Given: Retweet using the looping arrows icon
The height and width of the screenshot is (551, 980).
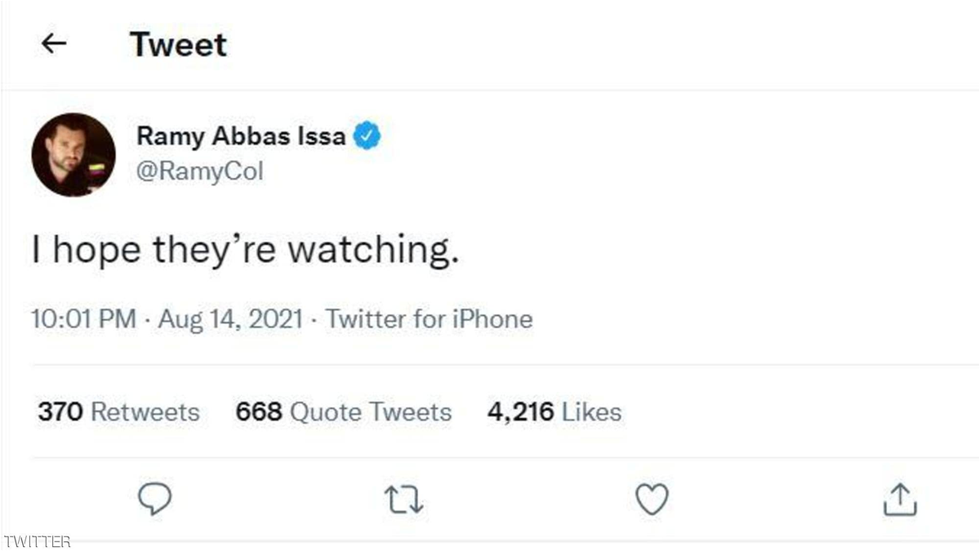Looking at the screenshot, I should point(403,500).
